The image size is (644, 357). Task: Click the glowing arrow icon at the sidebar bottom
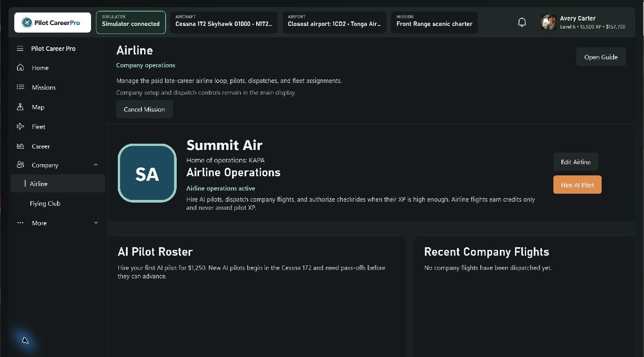click(25, 340)
